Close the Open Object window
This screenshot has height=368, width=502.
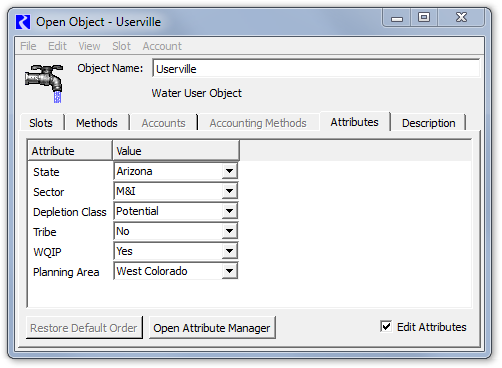pyautogui.click(x=461, y=17)
